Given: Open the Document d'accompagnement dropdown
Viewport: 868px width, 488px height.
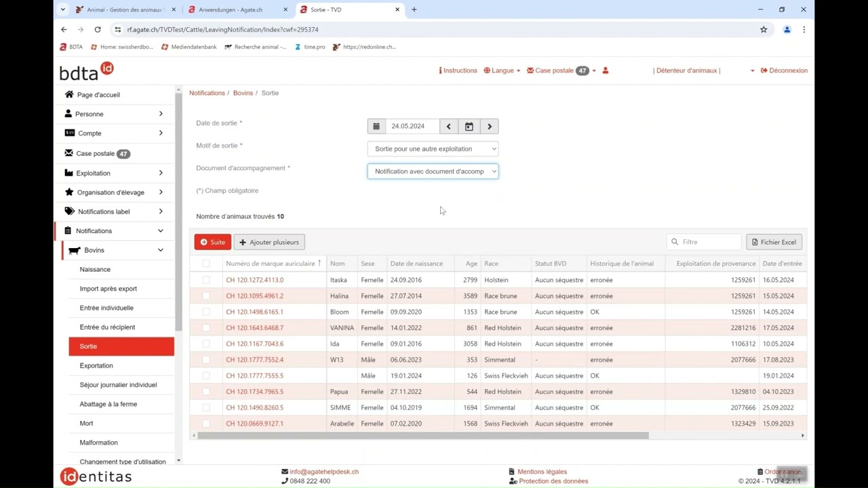Looking at the screenshot, I should click(433, 171).
